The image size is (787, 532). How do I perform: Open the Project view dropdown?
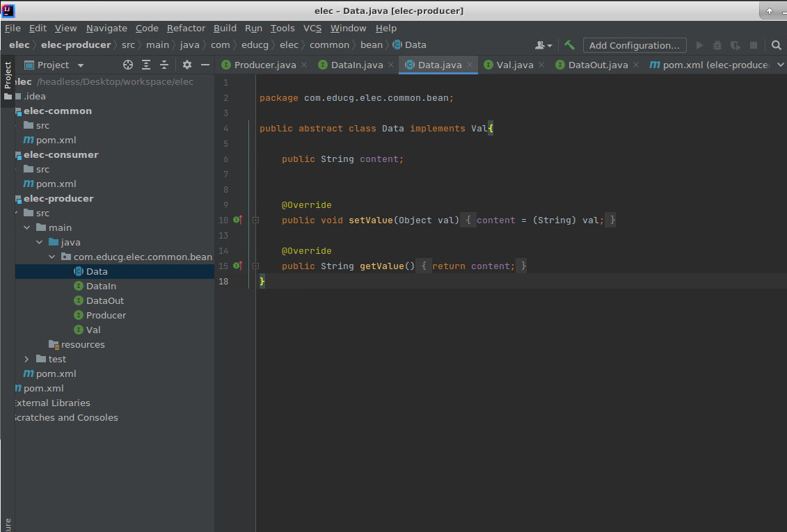pyautogui.click(x=81, y=65)
